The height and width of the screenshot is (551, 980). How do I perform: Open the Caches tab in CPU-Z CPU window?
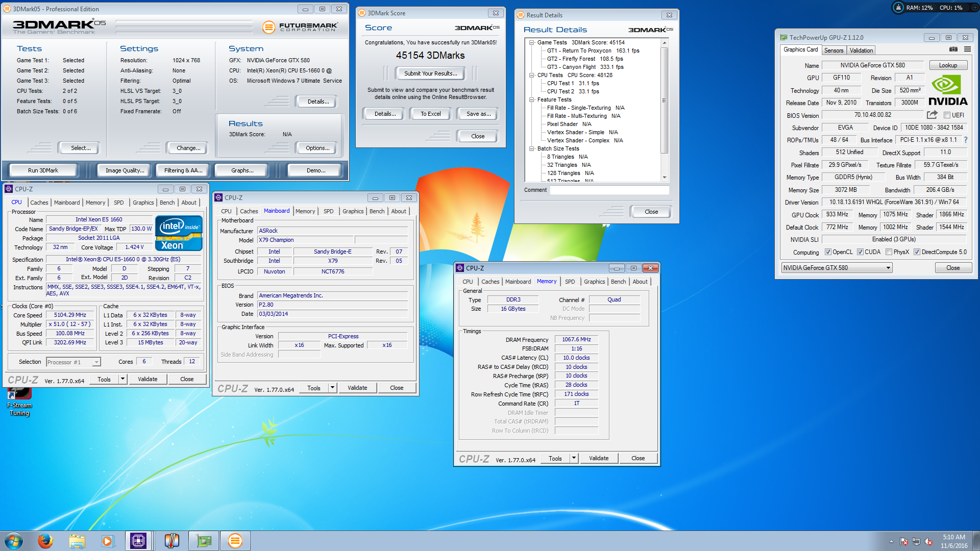(39, 203)
